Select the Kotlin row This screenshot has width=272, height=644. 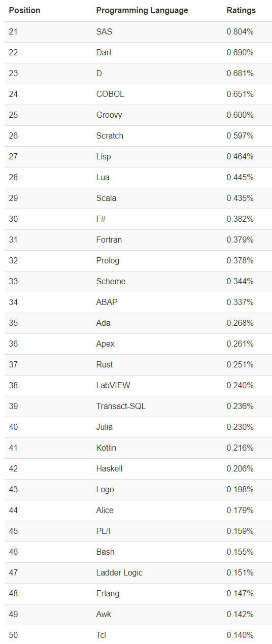pyautogui.click(x=138, y=448)
